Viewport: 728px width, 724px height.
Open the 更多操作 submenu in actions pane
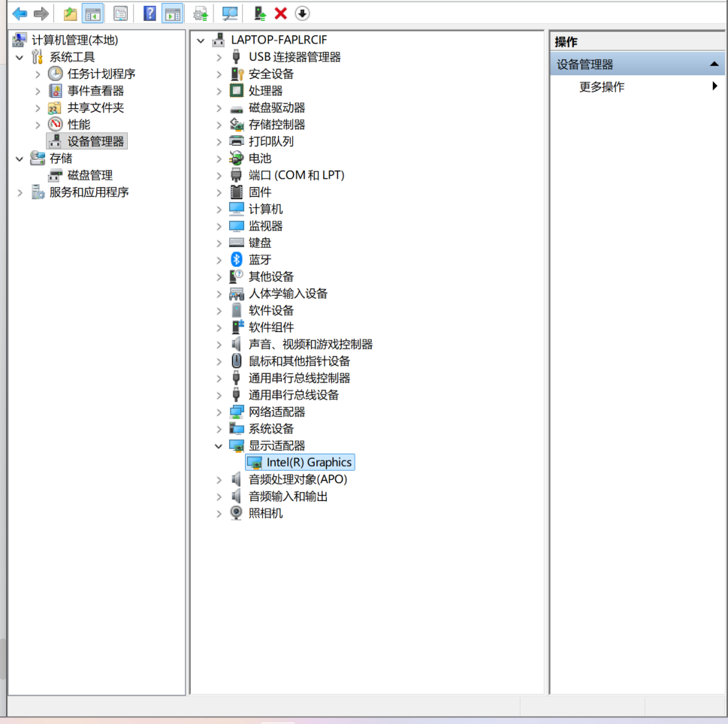coord(602,87)
